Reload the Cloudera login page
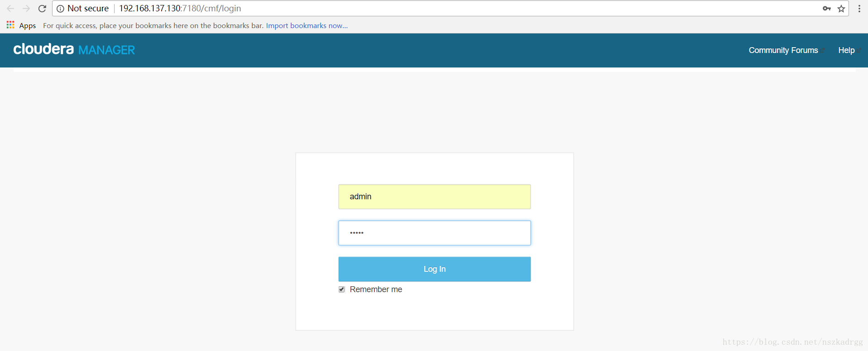Viewport: 868px width, 351px height. tap(42, 9)
